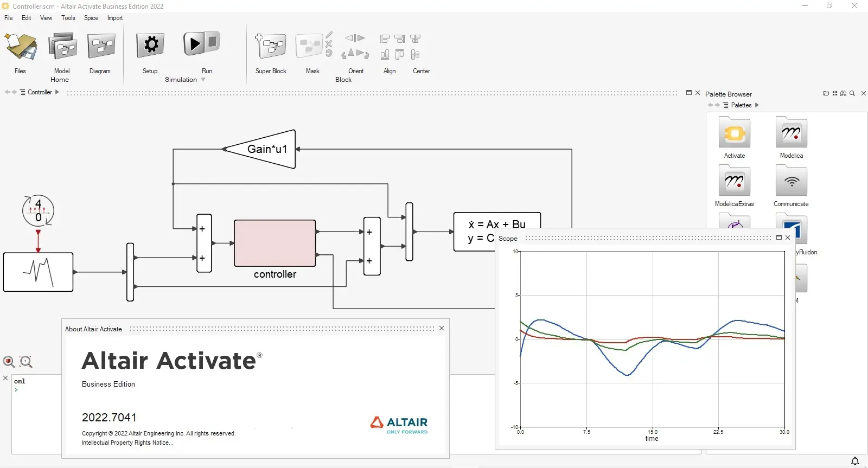Close the Scope window
This screenshot has width=868, height=468.
pyautogui.click(x=788, y=238)
